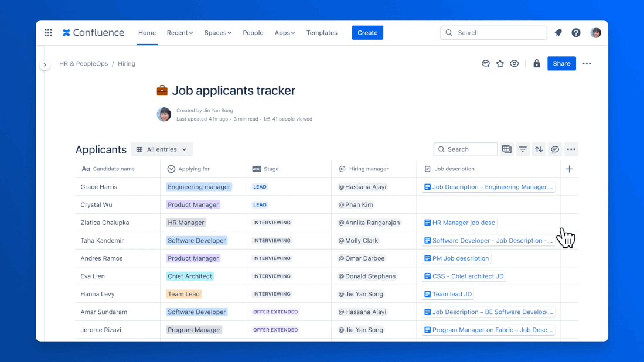The width and height of the screenshot is (644, 362).
Task: Select the Chief Architect colored tag
Action: pos(190,276)
